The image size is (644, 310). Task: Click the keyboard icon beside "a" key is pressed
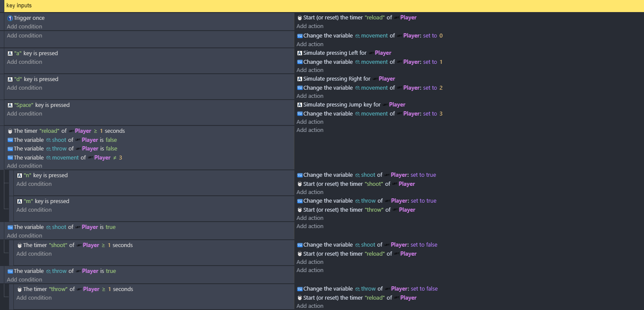point(10,53)
